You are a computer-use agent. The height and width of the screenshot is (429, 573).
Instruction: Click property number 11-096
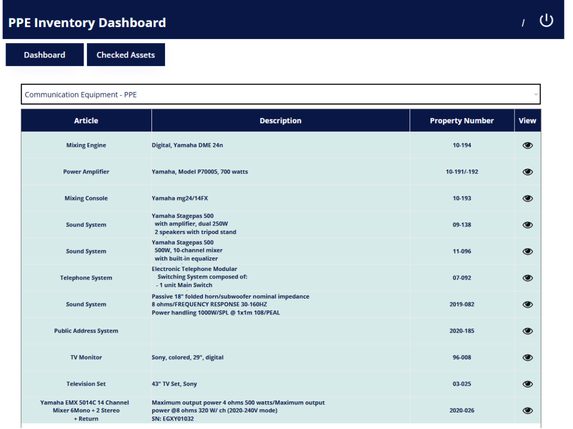point(462,251)
